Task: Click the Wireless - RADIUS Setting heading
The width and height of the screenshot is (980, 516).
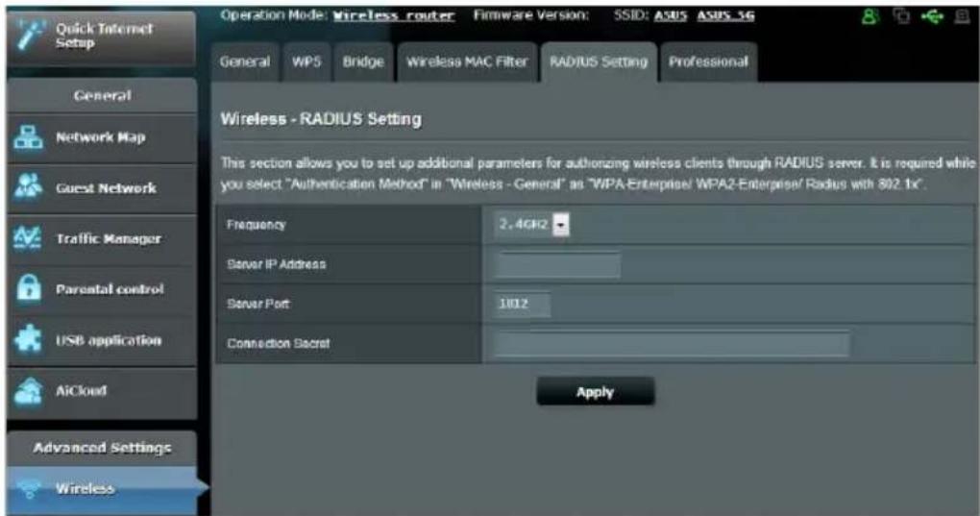Action: 321,119
